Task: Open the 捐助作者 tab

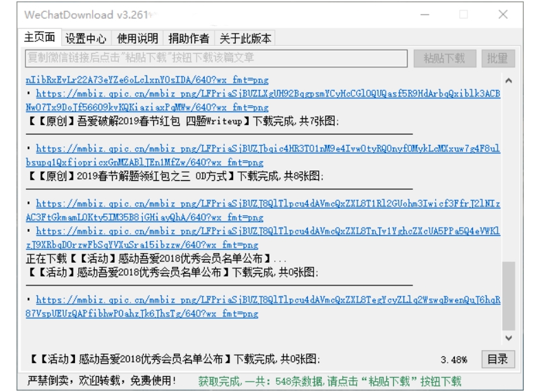Action: coord(189,39)
